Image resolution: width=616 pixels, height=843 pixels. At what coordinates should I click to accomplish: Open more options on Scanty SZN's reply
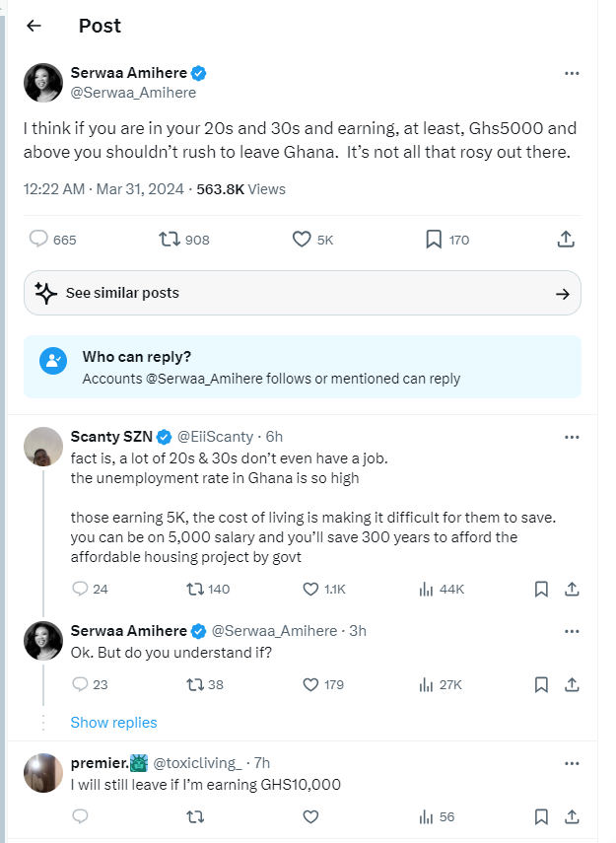point(572,437)
